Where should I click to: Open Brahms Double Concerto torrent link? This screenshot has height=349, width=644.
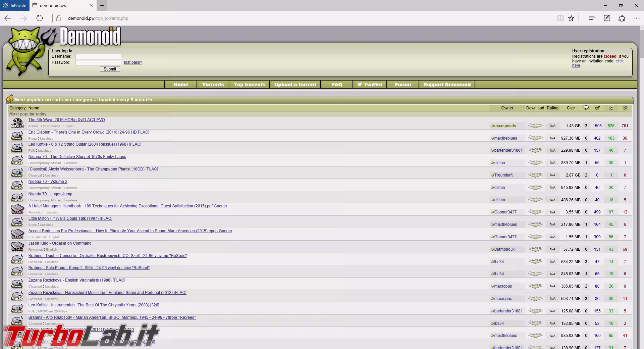(x=108, y=256)
